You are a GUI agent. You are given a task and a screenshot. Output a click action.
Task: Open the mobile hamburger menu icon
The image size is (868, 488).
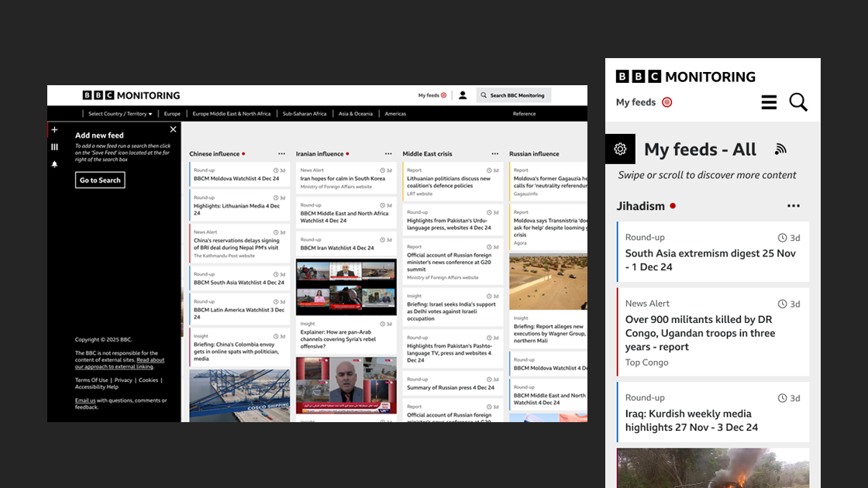click(769, 101)
